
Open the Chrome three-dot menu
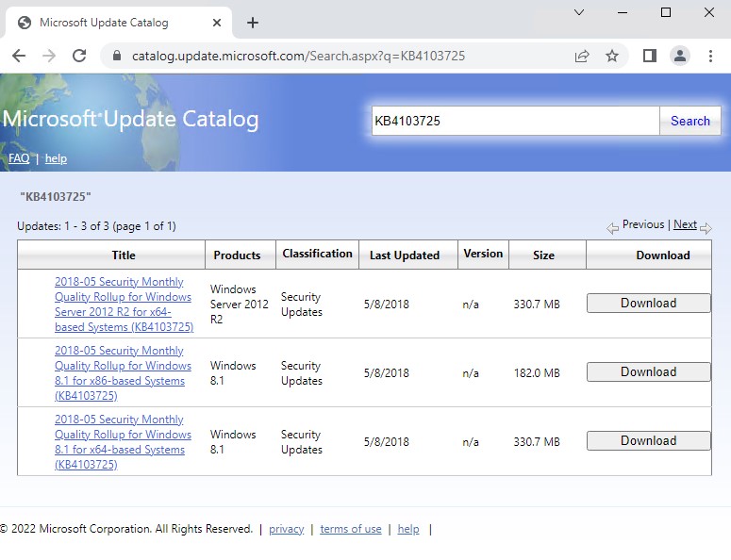tap(710, 56)
